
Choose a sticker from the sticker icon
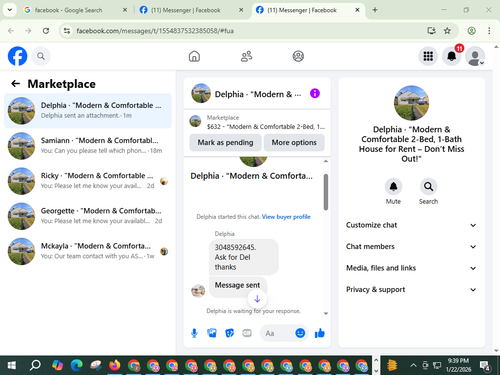pyautogui.click(x=229, y=333)
